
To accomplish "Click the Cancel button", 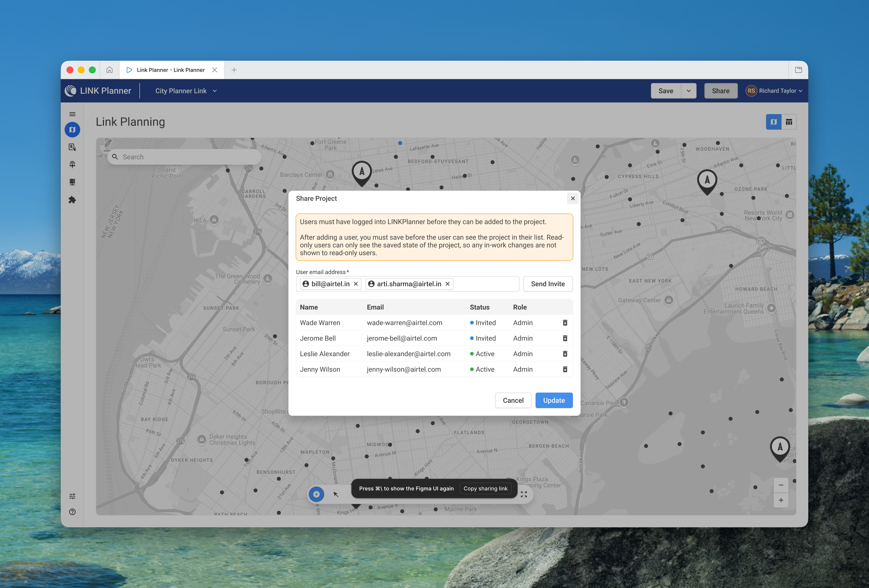I will tap(513, 400).
